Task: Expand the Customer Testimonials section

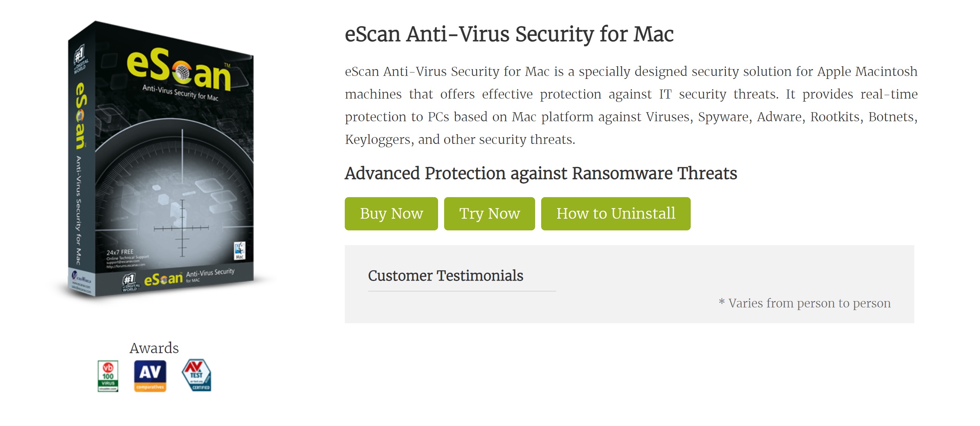Action: (446, 275)
